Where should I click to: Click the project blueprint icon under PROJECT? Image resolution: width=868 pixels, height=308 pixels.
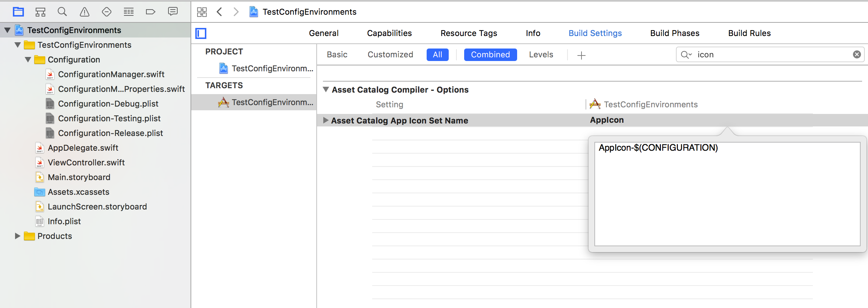pyautogui.click(x=224, y=68)
